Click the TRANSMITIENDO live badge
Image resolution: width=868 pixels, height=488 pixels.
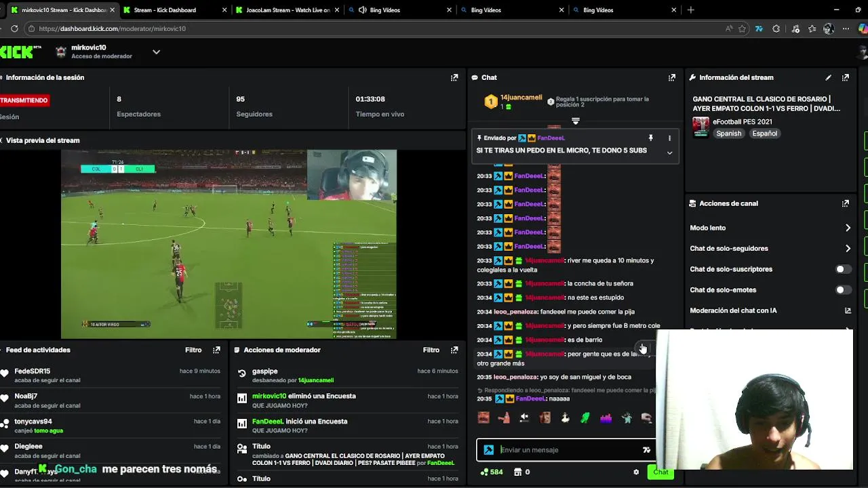(x=25, y=100)
